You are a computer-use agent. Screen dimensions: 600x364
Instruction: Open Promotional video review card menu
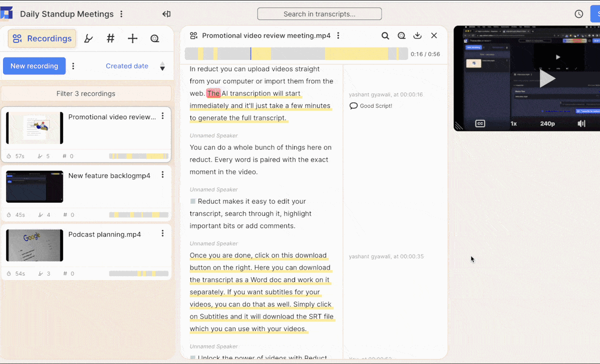pos(162,116)
